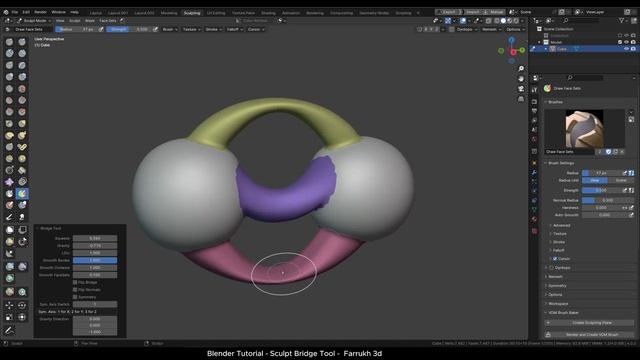Switch to the Modeling workspace tab
The height and width of the screenshot is (360, 640).
tap(169, 13)
